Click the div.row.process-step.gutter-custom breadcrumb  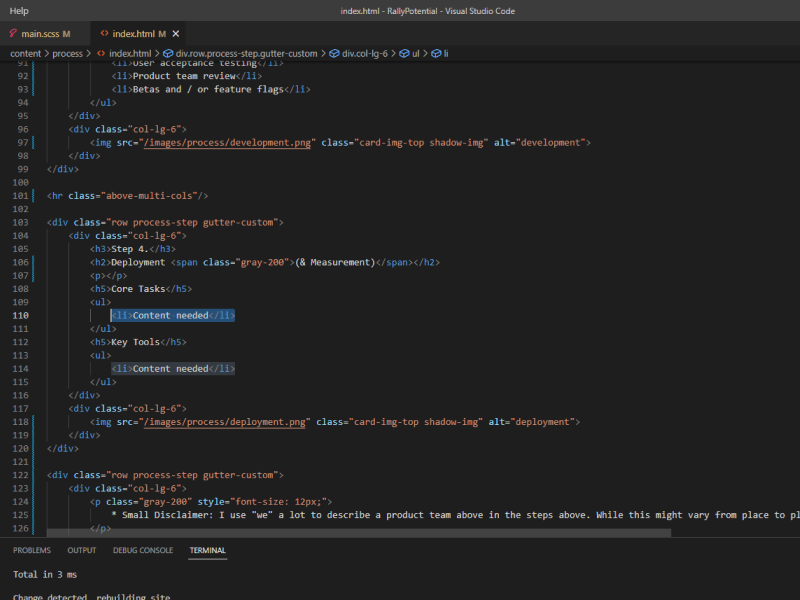(246, 53)
